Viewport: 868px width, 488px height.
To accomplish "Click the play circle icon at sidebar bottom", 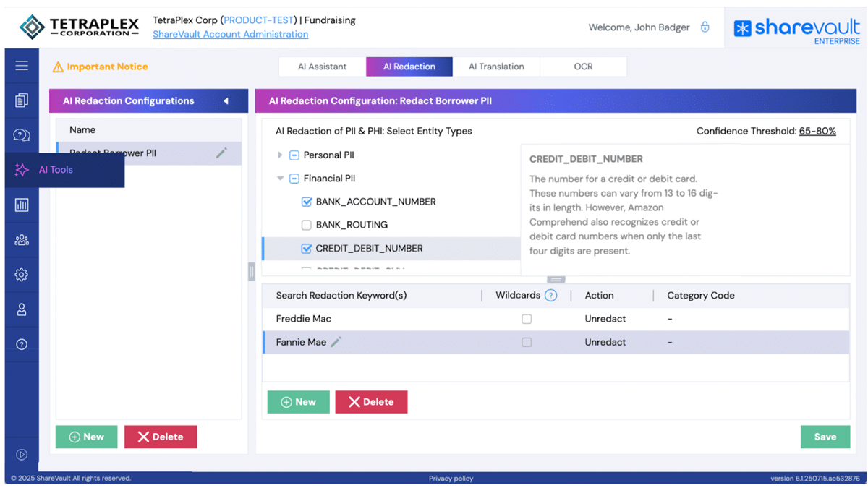I will click(x=22, y=455).
